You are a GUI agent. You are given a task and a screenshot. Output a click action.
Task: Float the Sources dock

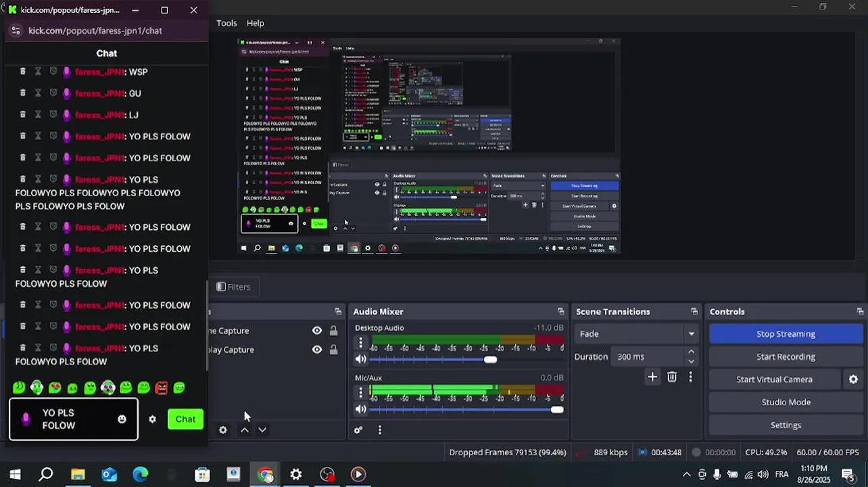pos(338,312)
